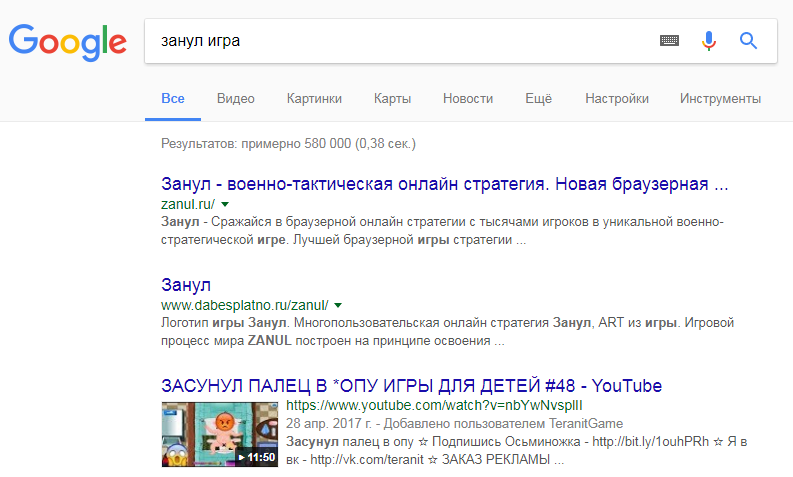Expand the arrow next to www.dabesplatno.ru/zanul/
Viewport: 793px width, 477px height.
pos(338,306)
